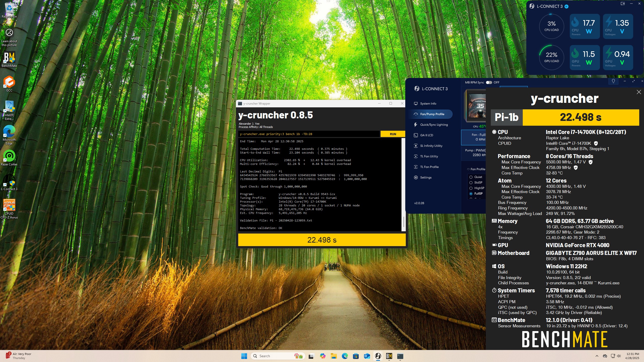This screenshot has width=644, height=362.
Task: Click the Windows taskbar Search box
Action: [278, 356]
